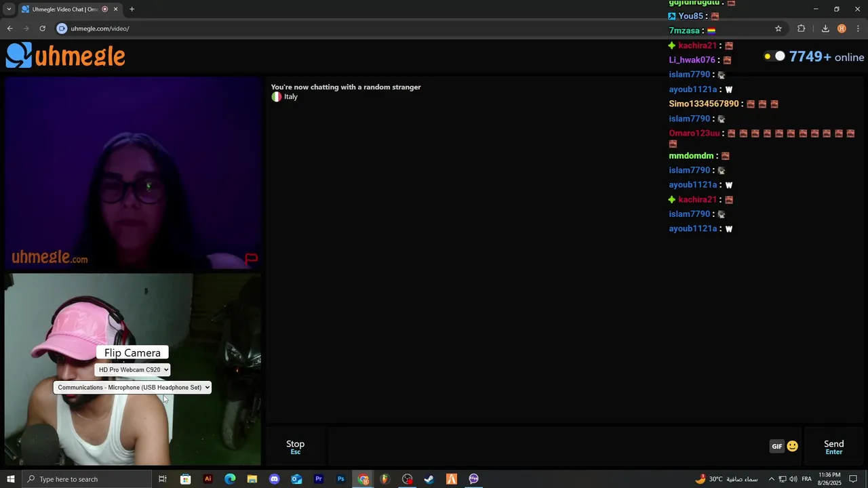Open the Chrome three-dot menu
This screenshot has height=488, width=868.
pos(859,28)
